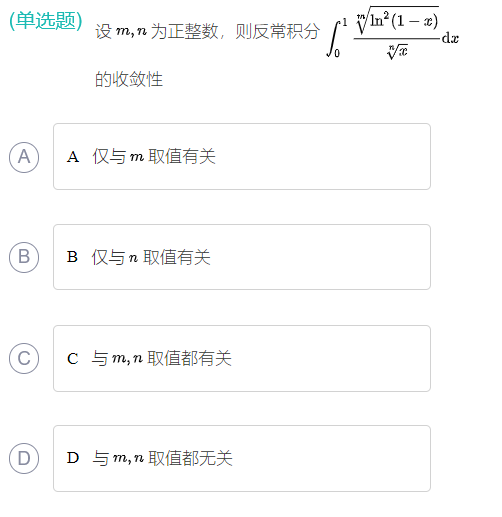Viewport: 502px width, 517px height.
Task: Click the "dx" at the integral's end
Action: pyautogui.click(x=450, y=38)
